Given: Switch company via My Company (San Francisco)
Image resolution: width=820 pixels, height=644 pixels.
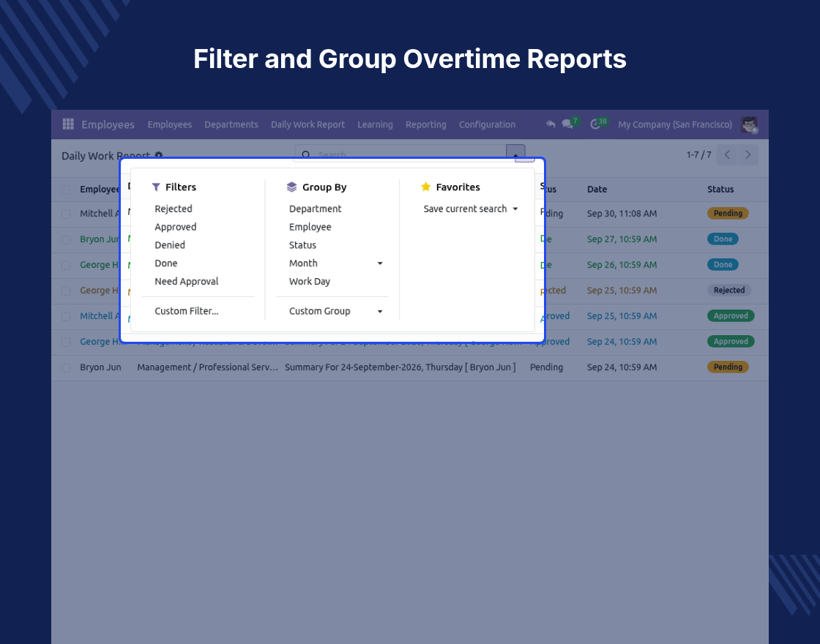Looking at the screenshot, I should [674, 124].
